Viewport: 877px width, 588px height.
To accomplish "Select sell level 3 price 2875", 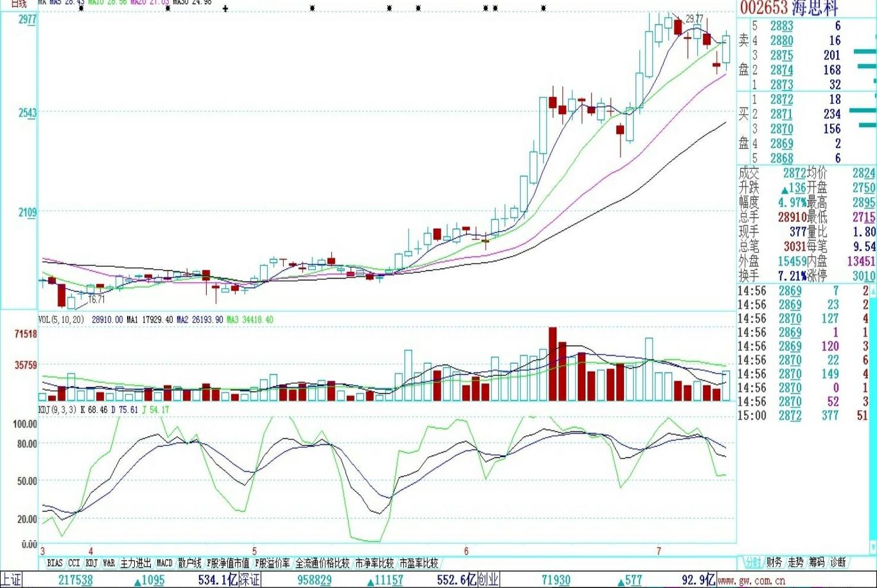I will pyautogui.click(x=781, y=55).
